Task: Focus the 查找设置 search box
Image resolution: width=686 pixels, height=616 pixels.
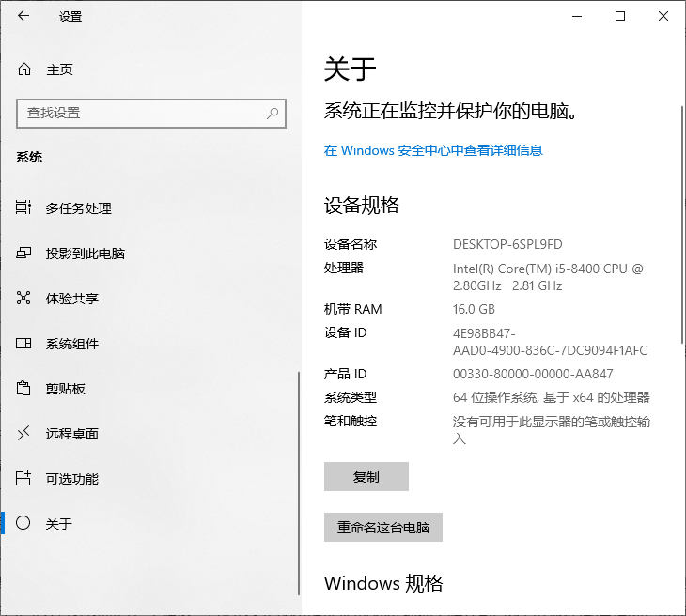Action: 141,113
